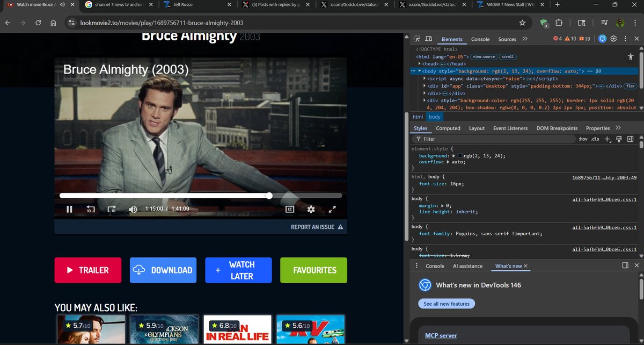
Task: Toggle the :hov element state panel
Action: tap(583, 139)
